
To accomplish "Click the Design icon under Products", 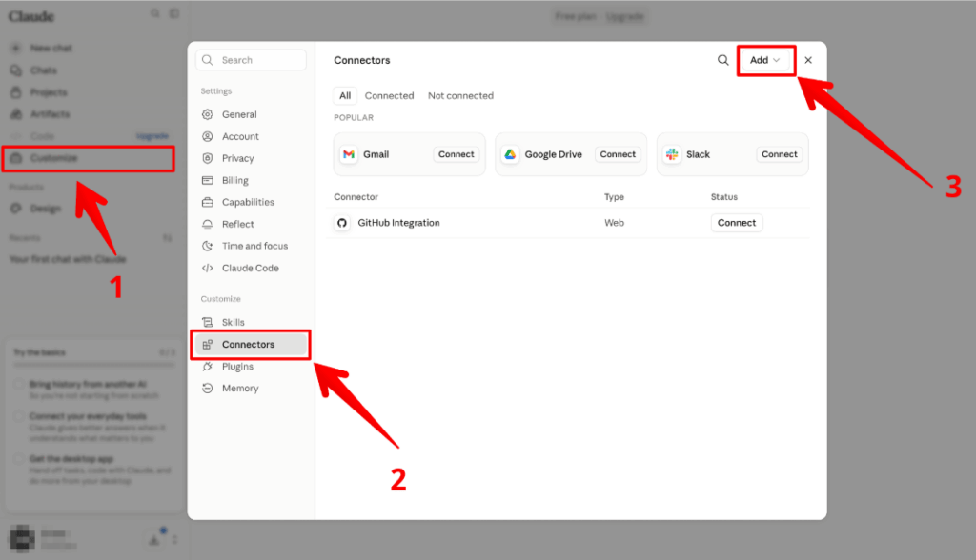I will (x=15, y=209).
